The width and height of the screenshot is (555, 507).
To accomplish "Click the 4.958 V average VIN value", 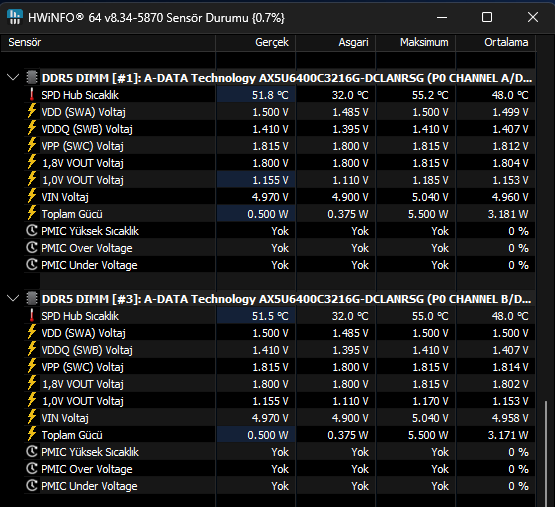I will pyautogui.click(x=510, y=418).
